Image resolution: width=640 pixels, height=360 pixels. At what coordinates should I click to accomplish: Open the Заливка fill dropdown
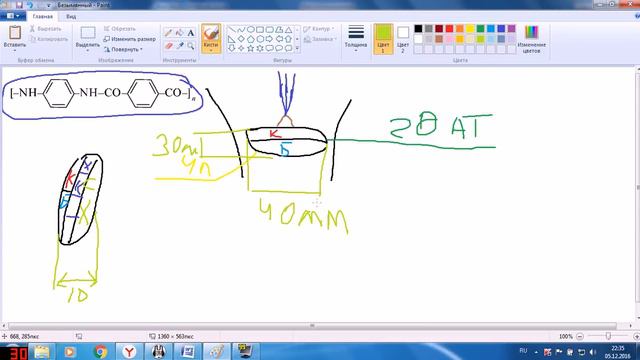pos(320,40)
